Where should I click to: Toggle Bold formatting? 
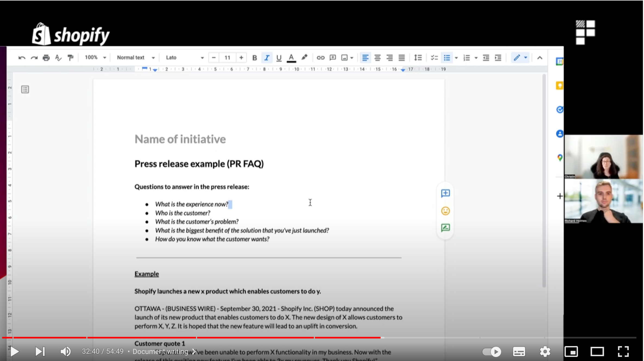[x=254, y=58]
